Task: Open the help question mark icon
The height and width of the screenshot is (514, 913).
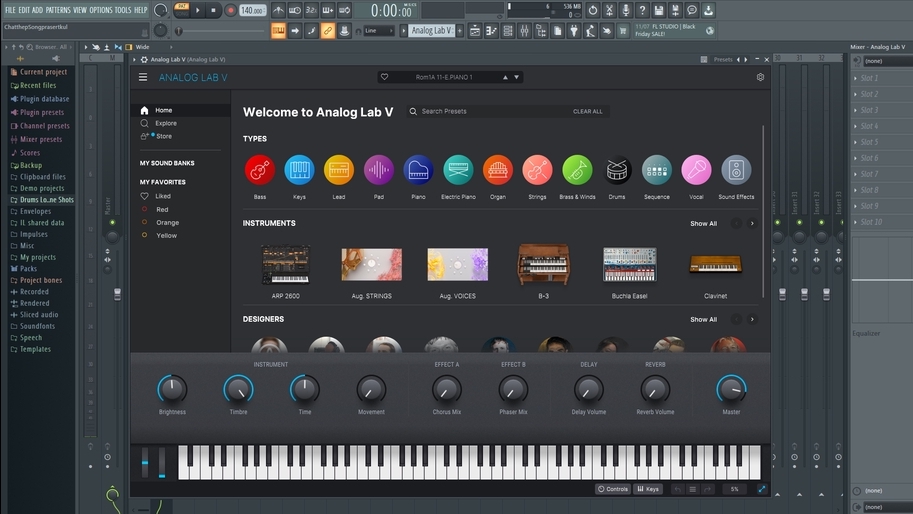Action: tap(642, 10)
